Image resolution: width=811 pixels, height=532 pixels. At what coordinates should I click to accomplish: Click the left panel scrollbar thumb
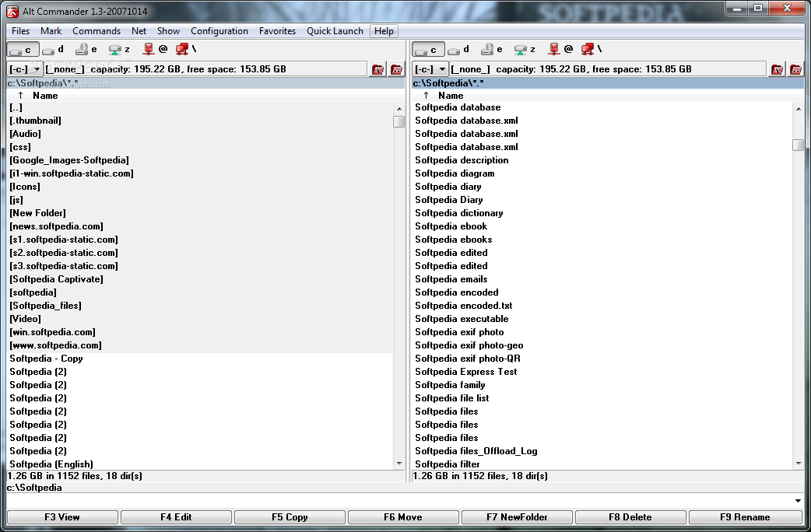(398, 121)
